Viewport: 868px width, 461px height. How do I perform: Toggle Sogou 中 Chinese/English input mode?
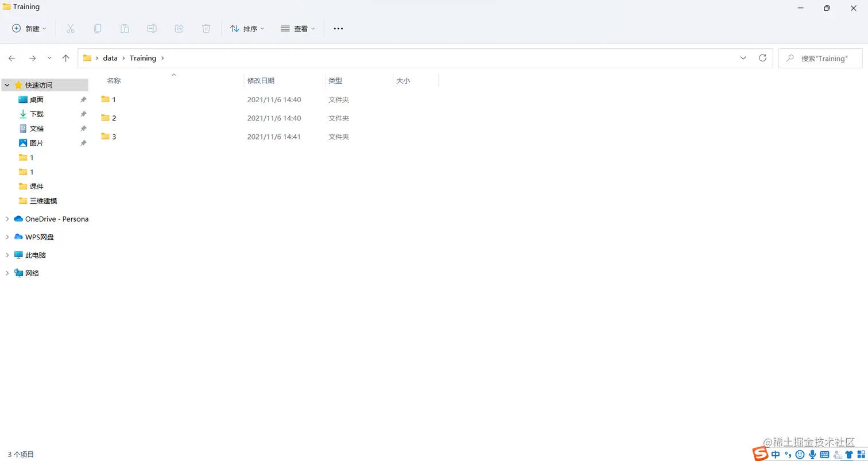[776, 454]
